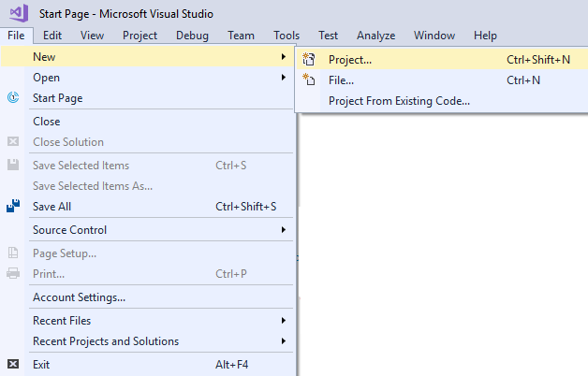
Task: Click the Exit X icon
Action: (13, 364)
